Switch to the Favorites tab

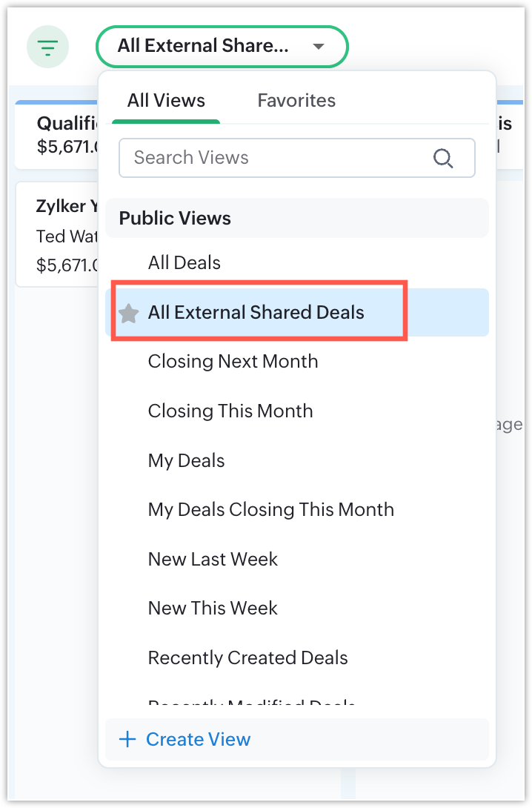[296, 101]
